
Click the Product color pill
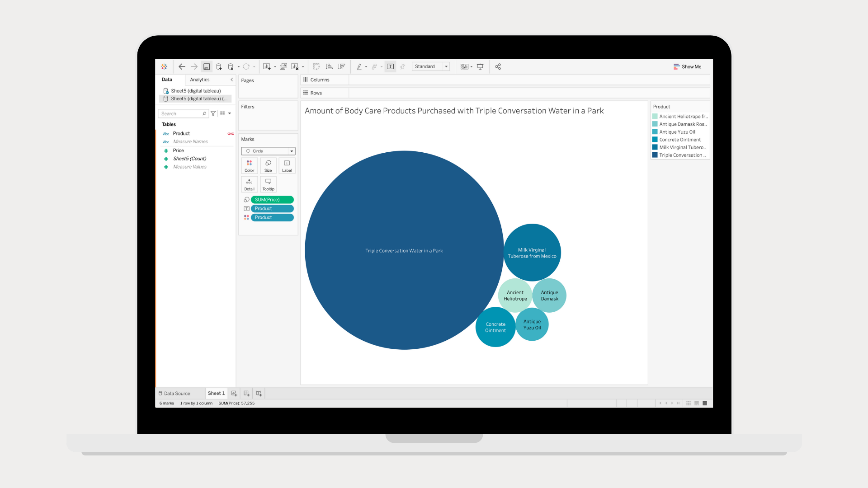coord(272,218)
